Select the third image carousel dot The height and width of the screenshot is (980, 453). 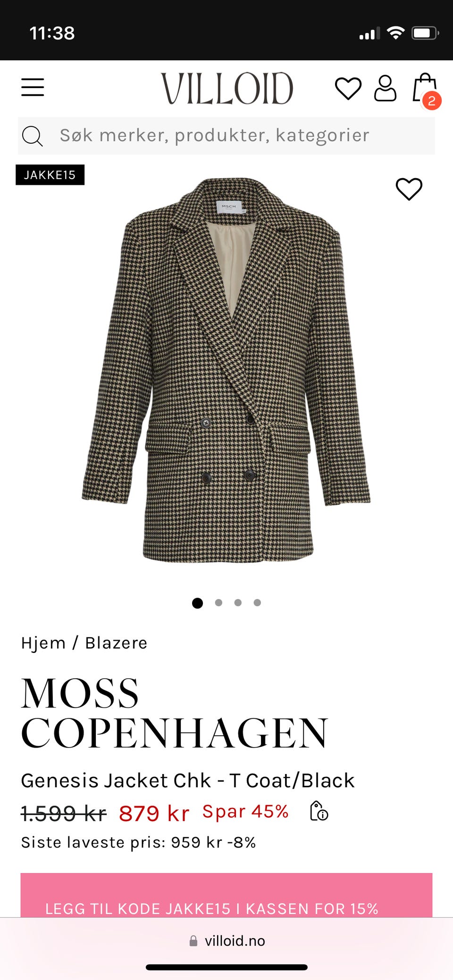tap(238, 602)
